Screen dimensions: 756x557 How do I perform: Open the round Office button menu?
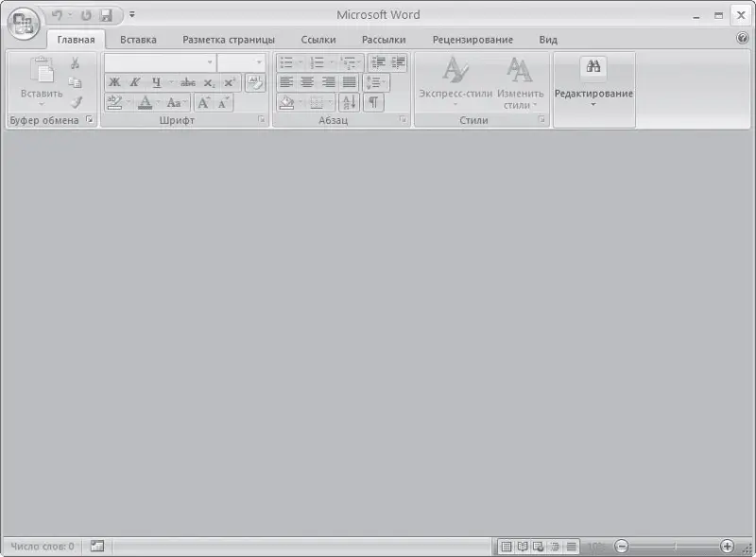(x=23, y=22)
